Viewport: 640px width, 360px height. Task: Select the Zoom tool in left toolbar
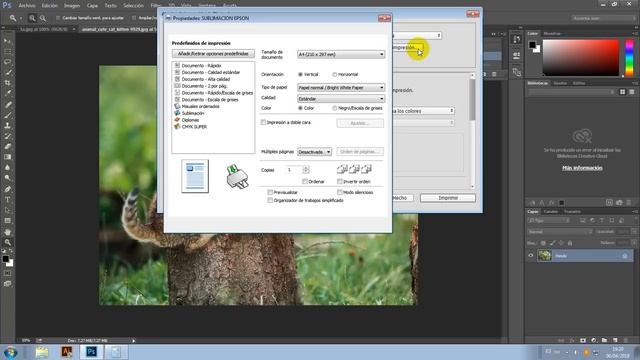point(7,242)
